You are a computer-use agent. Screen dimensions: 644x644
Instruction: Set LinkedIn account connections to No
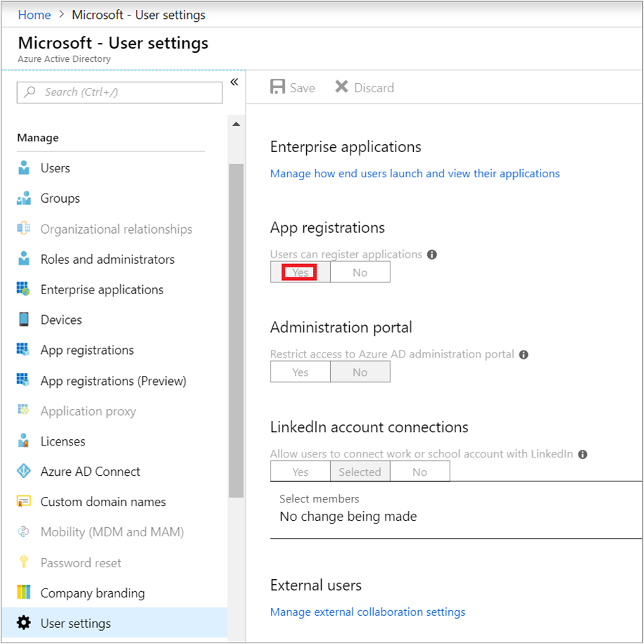pos(419,472)
